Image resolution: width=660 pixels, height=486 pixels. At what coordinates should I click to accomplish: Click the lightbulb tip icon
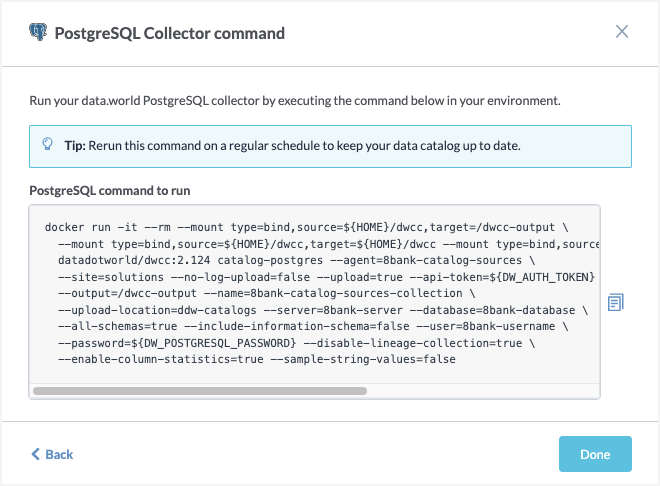(x=48, y=144)
